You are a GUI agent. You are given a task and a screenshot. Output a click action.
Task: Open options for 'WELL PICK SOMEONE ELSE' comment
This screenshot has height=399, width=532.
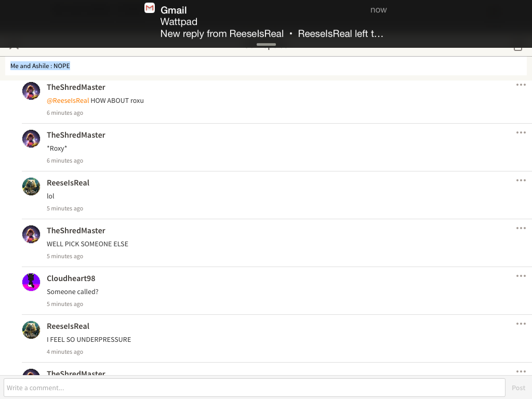pos(521,229)
